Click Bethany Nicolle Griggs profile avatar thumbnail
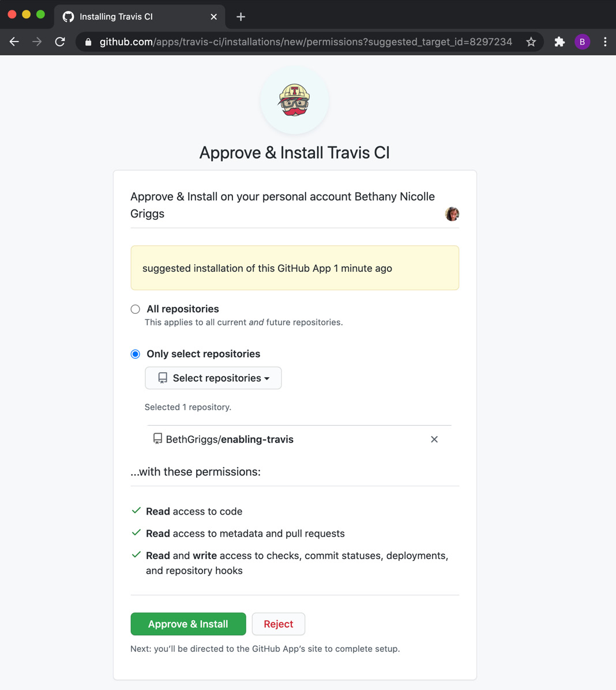 pyautogui.click(x=452, y=213)
